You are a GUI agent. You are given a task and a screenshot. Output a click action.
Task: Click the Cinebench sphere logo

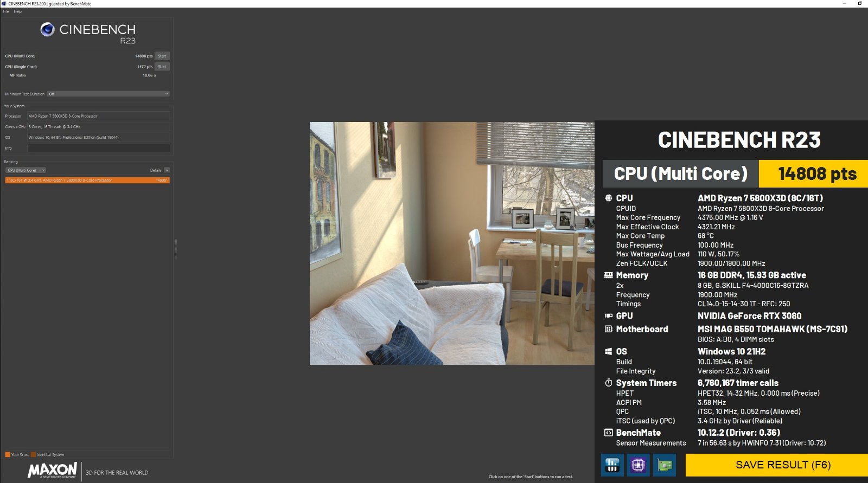pos(47,30)
